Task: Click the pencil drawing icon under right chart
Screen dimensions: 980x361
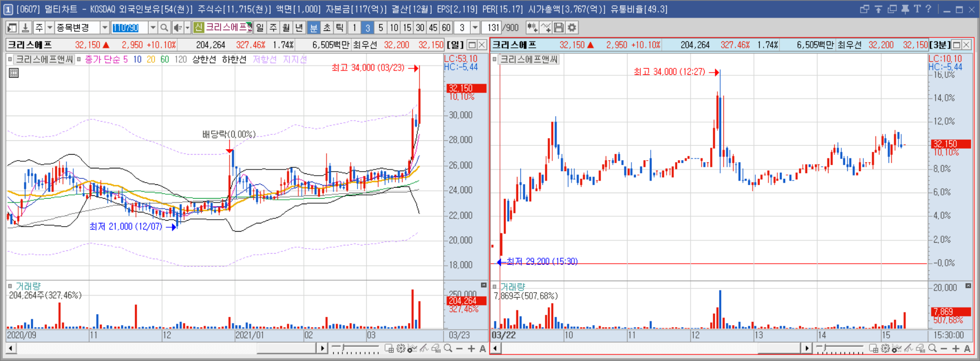Action: pyautogui.click(x=908, y=348)
